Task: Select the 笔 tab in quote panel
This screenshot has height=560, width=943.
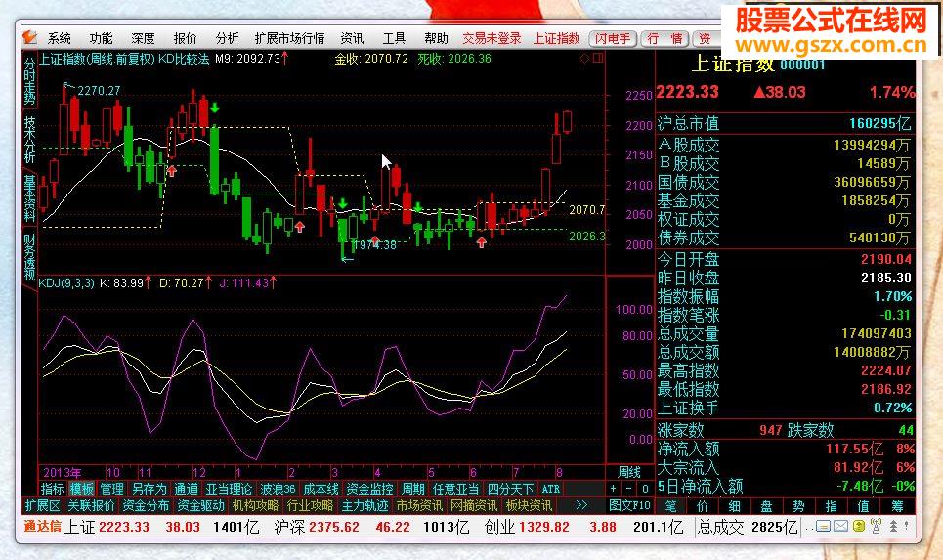Action: pos(671,506)
